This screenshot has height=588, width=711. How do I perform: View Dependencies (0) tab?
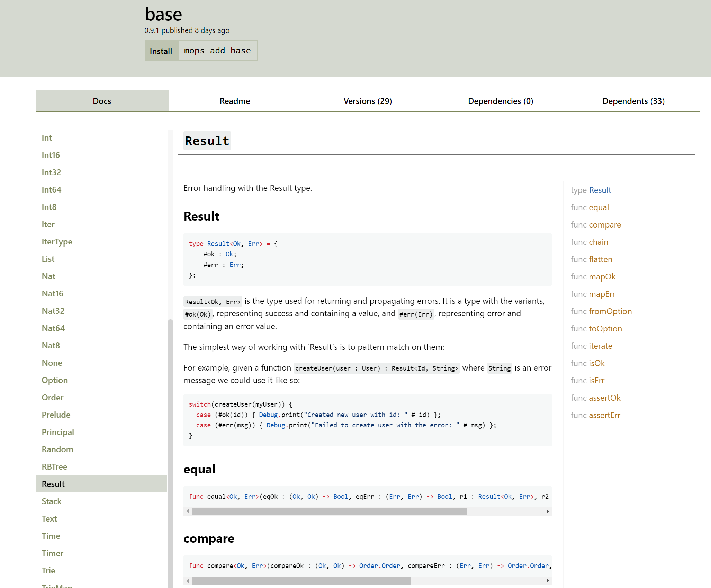[x=500, y=101]
